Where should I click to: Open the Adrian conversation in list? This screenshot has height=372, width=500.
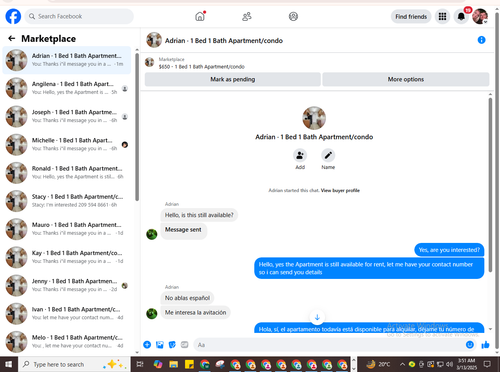pyautogui.click(x=67, y=60)
